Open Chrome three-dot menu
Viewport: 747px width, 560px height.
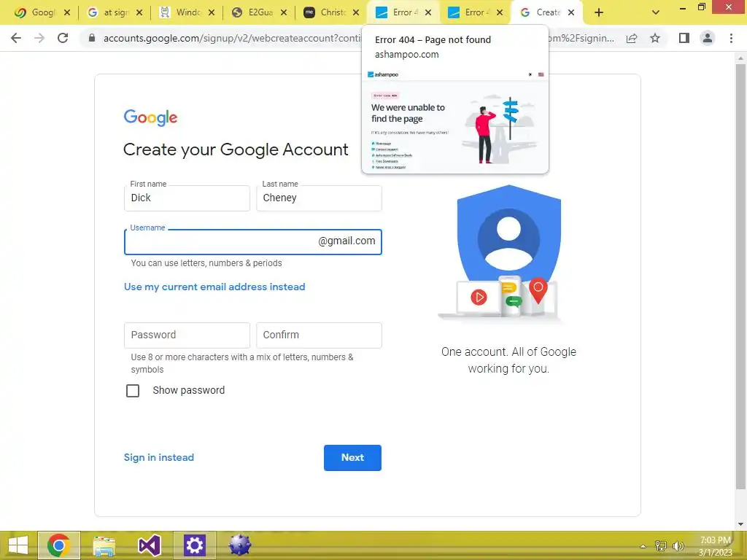[731, 38]
